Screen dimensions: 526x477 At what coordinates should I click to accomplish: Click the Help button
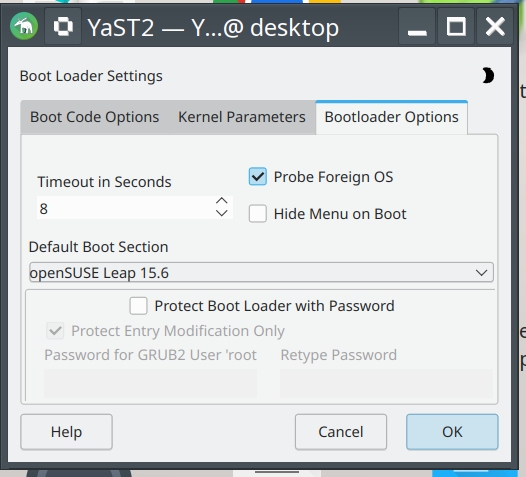[x=66, y=432]
